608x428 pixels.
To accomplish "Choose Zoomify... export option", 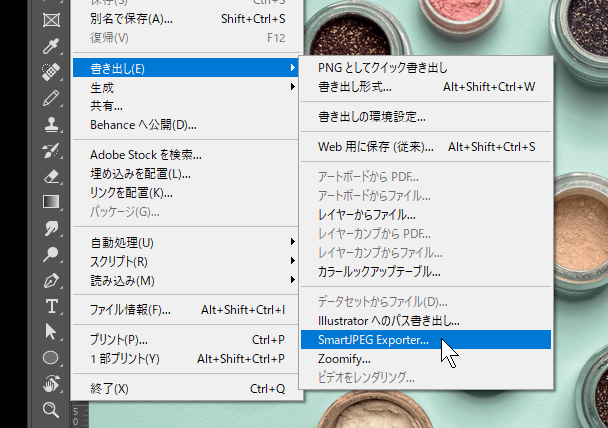I will [426, 359].
